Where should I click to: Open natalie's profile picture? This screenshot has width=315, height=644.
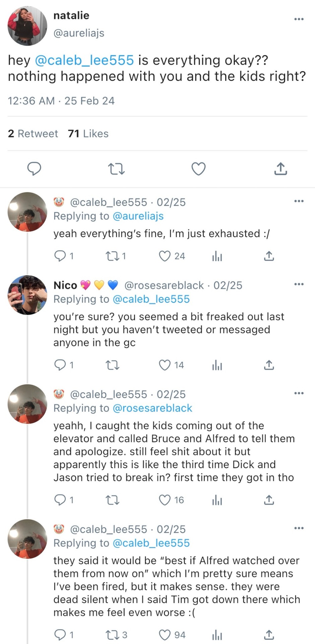coord(27,26)
